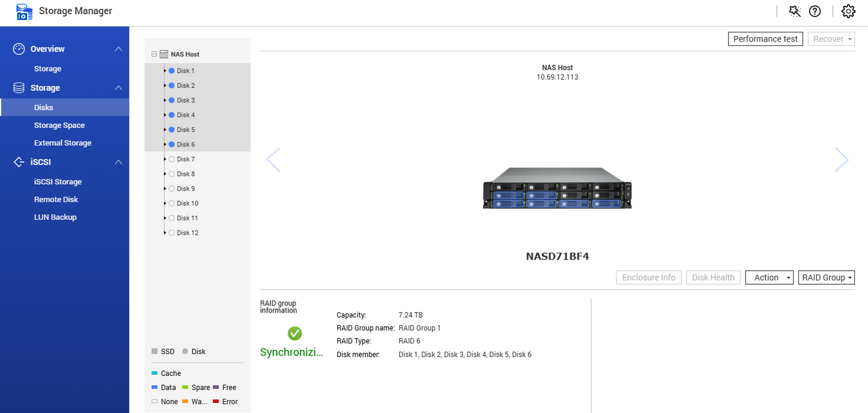Click the RAID Group 1 name value
Viewport: 868px width, 413px height.
point(420,328)
